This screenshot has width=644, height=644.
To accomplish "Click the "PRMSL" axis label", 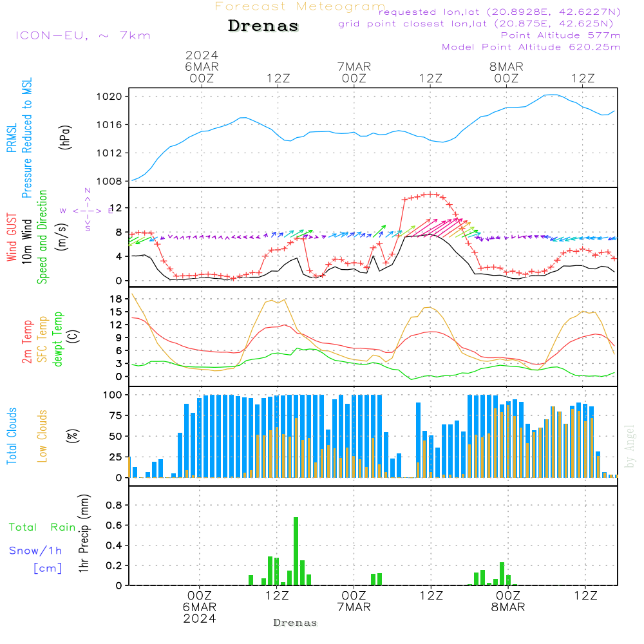I will pos(12,137).
